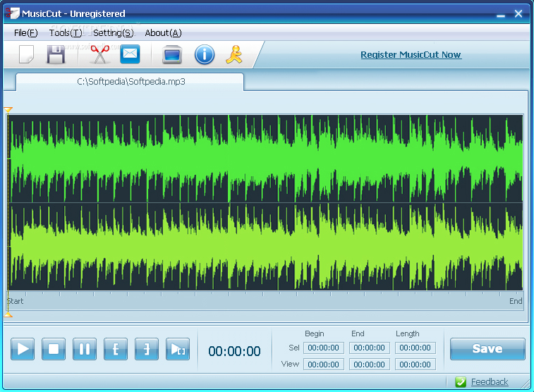Click the orange running man icon

point(234,54)
